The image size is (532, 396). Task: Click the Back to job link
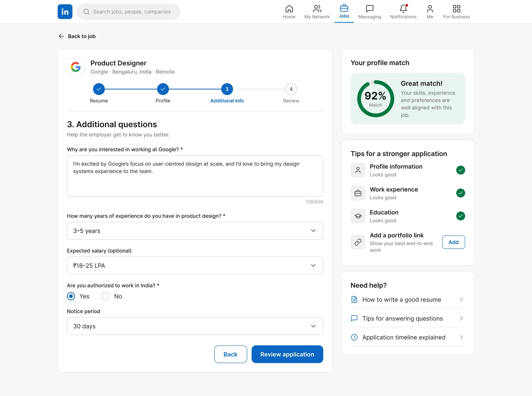coord(77,36)
